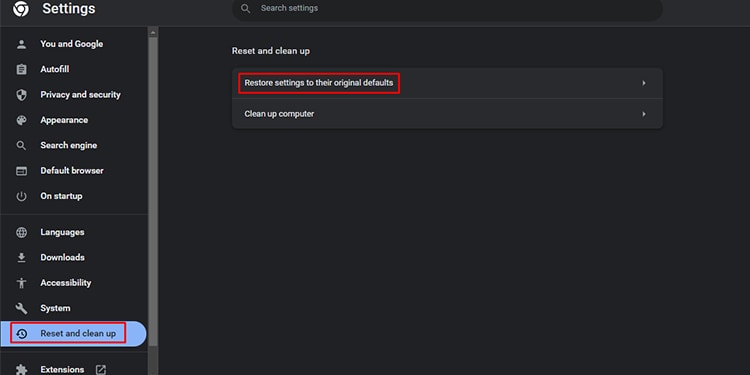This screenshot has width=750, height=375.
Task: Expand Clean up computer row arrow
Action: 644,114
